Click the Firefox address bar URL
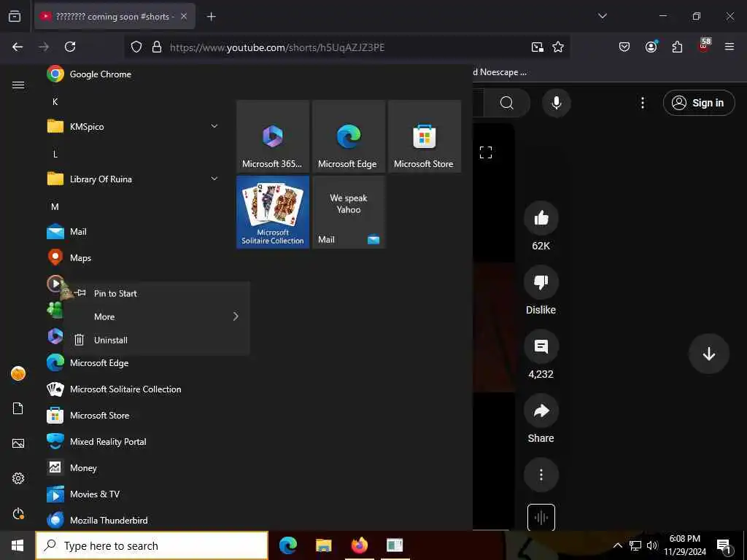The width and height of the screenshot is (747, 560). (x=277, y=47)
